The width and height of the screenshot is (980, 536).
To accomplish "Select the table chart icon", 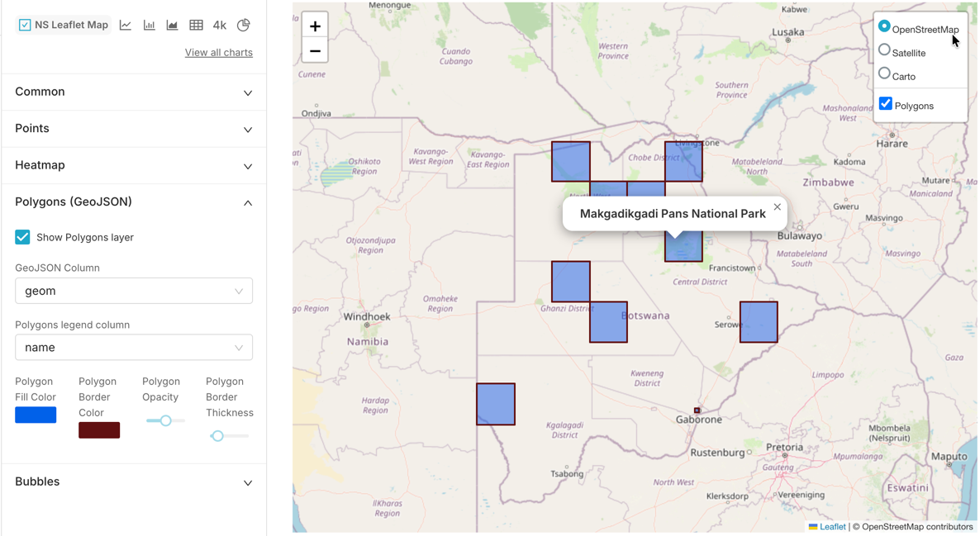I will pyautogui.click(x=197, y=25).
